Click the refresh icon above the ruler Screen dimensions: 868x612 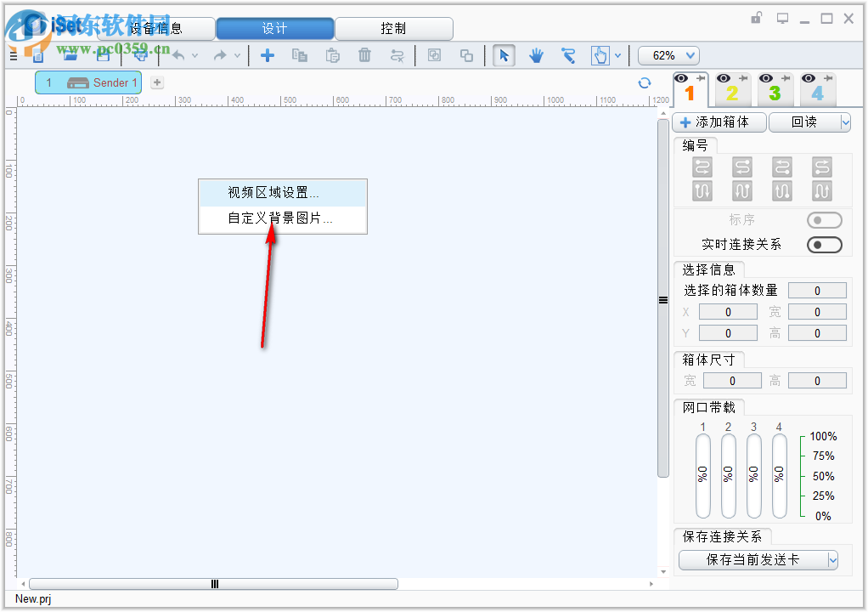pos(645,82)
